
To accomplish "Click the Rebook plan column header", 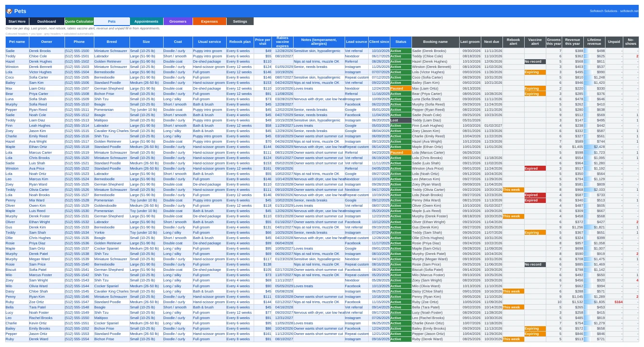I will pos(240,42).
